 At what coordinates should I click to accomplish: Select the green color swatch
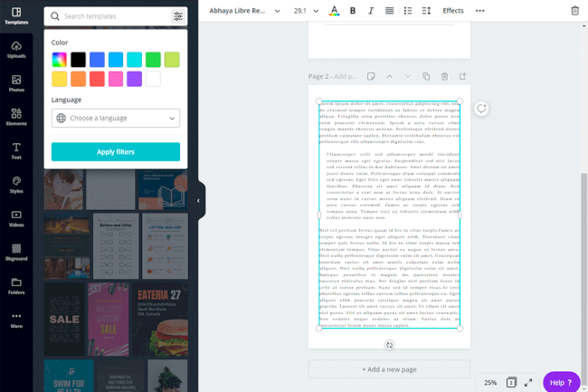click(153, 60)
